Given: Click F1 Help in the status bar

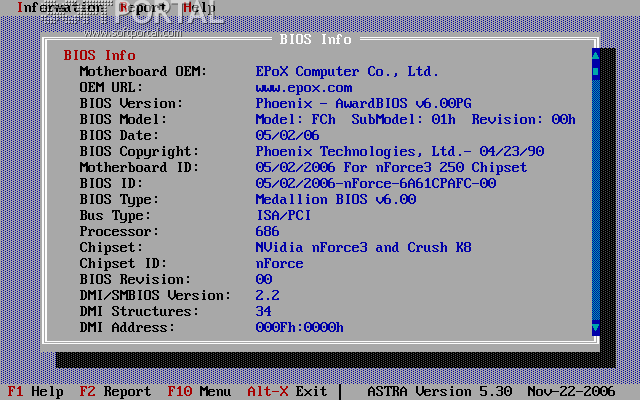Looking at the screenshot, I should coord(36,391).
